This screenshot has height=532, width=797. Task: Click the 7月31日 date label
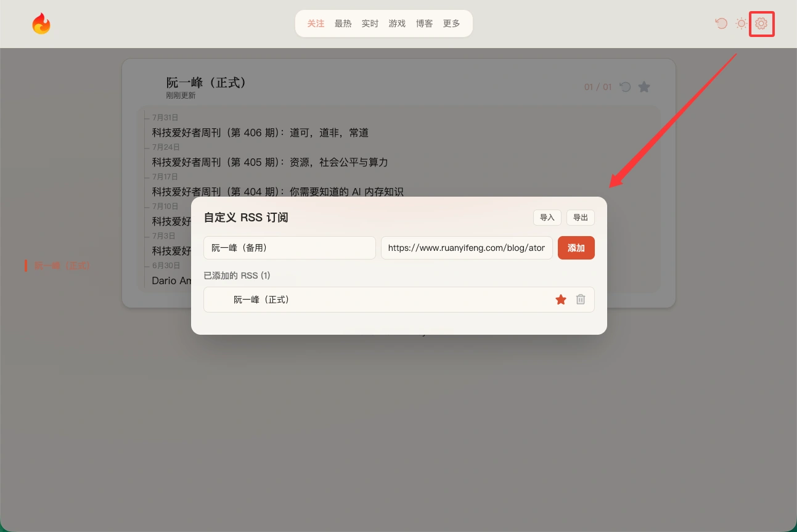click(x=165, y=117)
